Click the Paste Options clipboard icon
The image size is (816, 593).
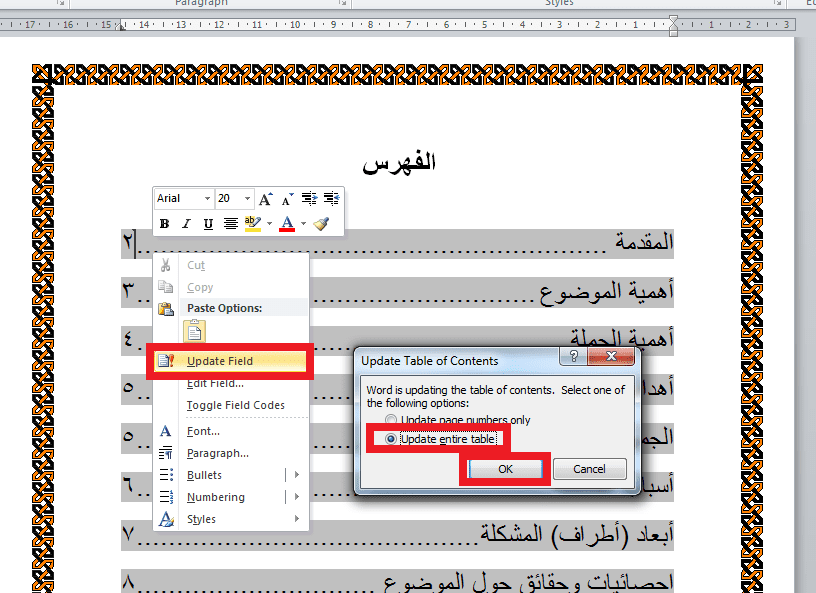166,309
